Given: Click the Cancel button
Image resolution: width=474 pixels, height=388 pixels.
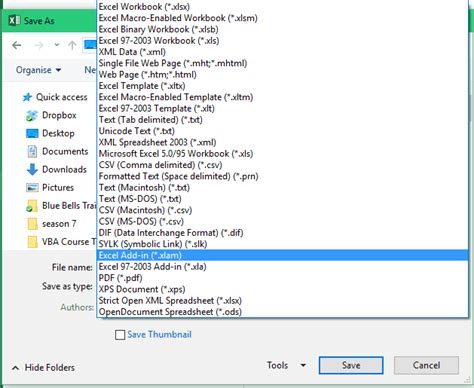Looking at the screenshot, I should pos(426,365).
